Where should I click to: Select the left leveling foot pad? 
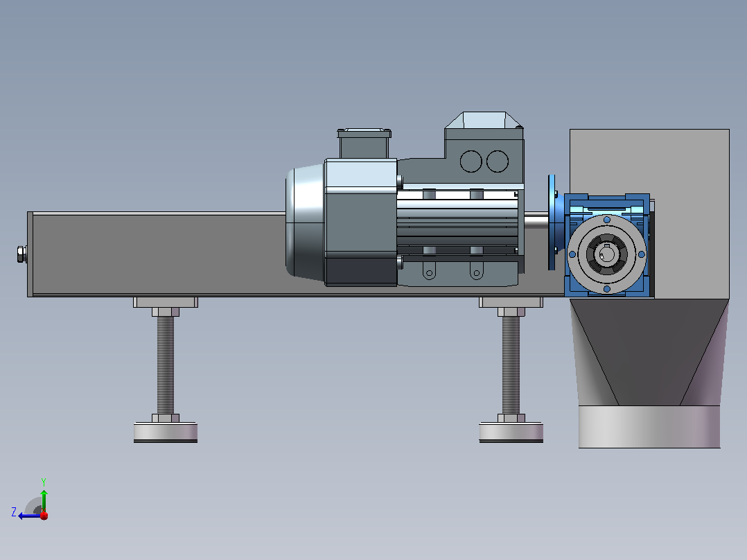tap(166, 432)
